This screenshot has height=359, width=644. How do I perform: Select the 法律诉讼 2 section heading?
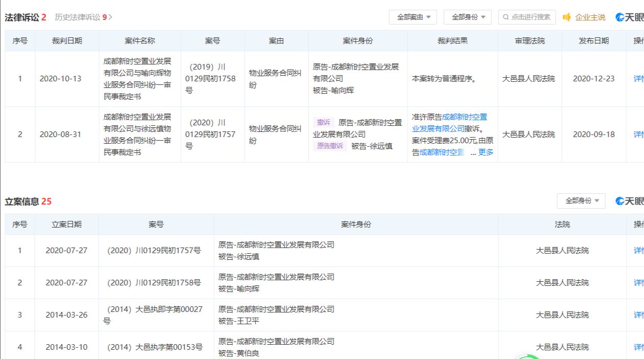26,17
